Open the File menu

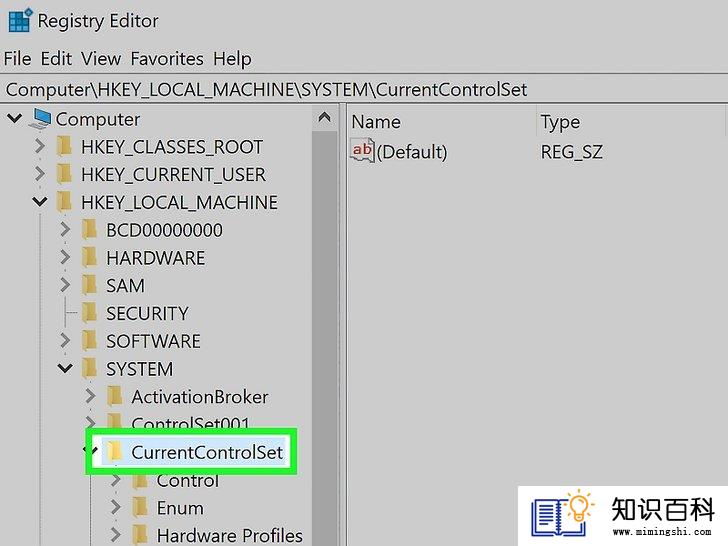pos(18,59)
